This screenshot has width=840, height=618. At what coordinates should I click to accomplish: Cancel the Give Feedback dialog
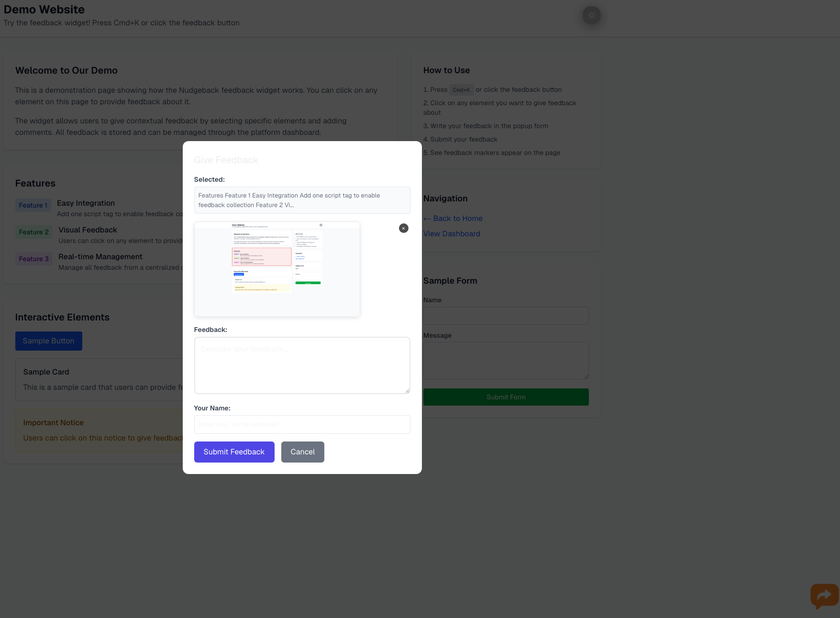click(302, 452)
